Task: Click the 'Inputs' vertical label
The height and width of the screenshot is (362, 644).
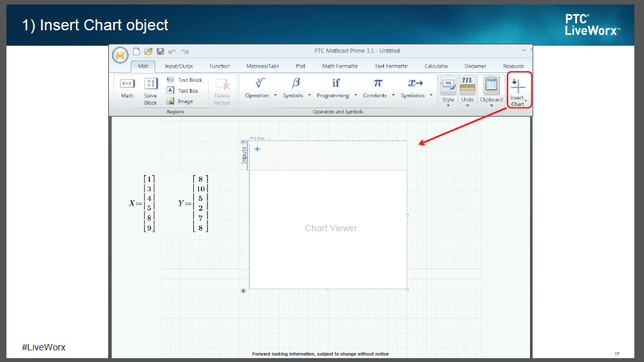Action: 243,155
